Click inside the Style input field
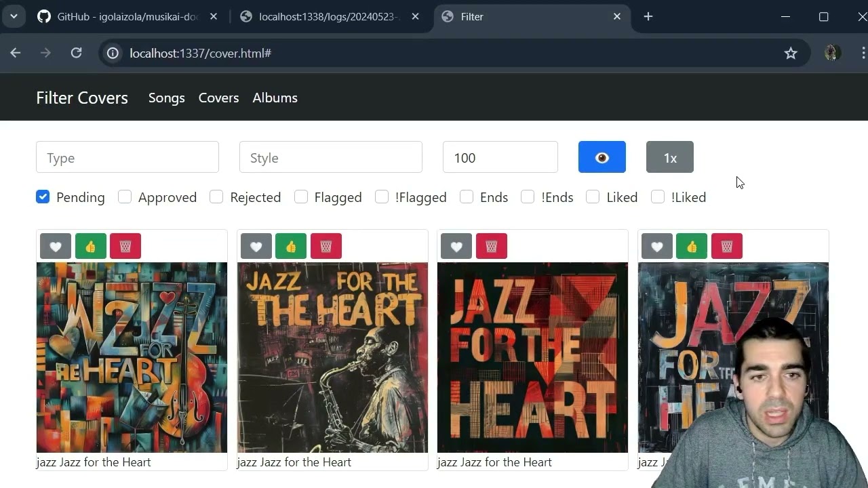 pos(330,157)
